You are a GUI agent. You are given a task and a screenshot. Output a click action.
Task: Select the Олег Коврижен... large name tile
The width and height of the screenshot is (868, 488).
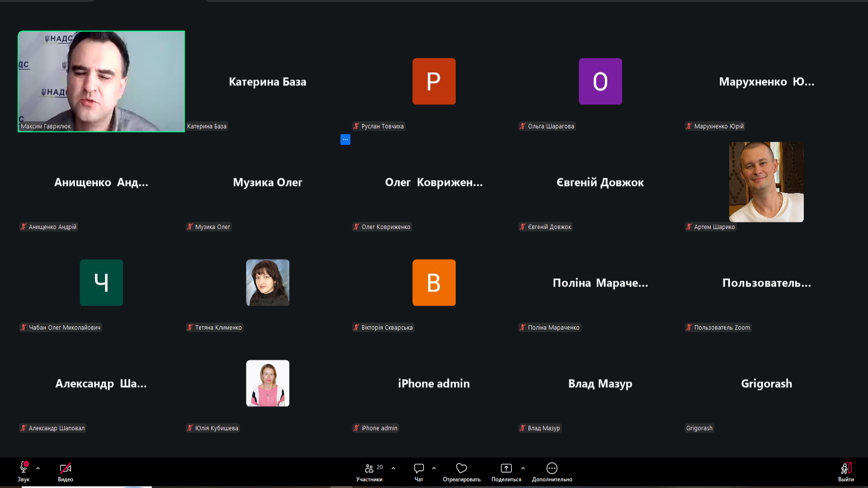(434, 183)
